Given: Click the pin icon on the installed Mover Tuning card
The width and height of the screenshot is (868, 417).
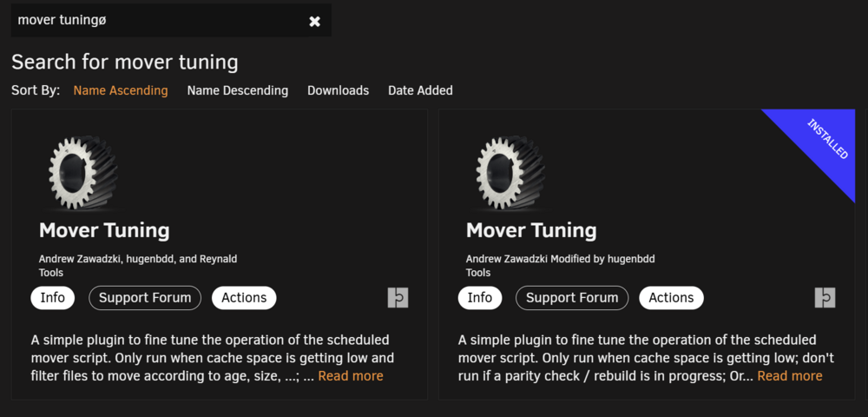Looking at the screenshot, I should coord(825,297).
